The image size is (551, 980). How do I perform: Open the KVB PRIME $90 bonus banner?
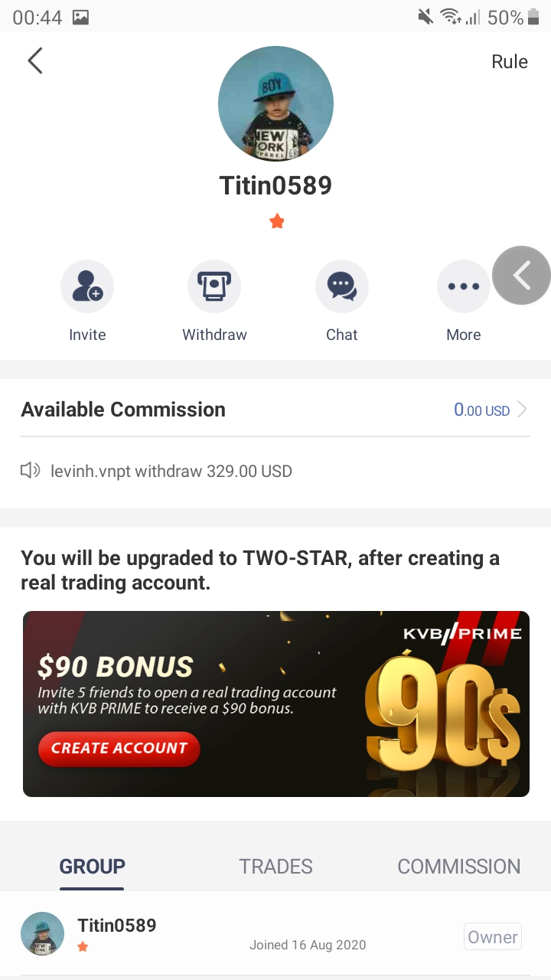point(276,704)
